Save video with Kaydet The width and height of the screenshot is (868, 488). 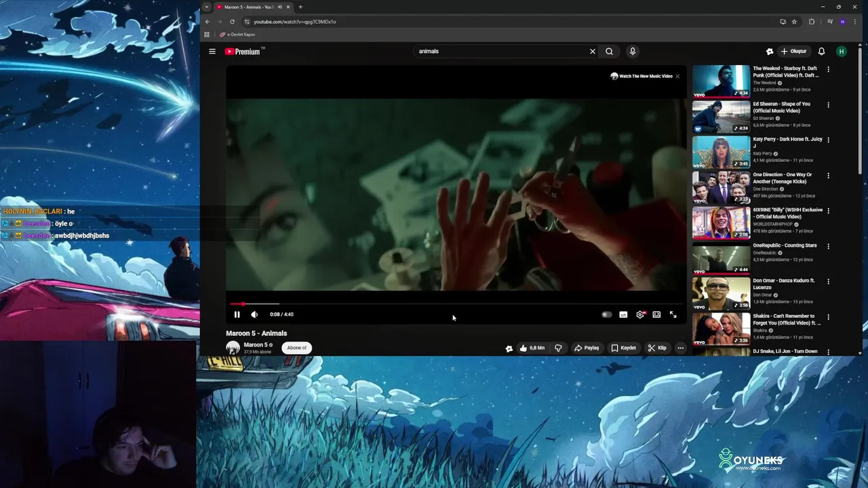623,348
